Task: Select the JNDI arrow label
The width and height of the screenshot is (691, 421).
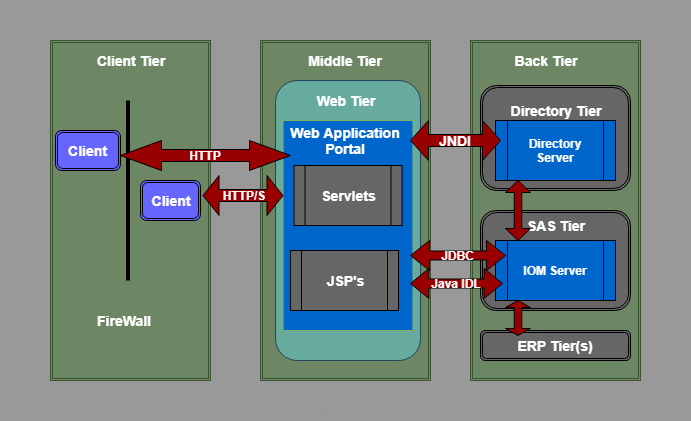Action: pos(455,141)
